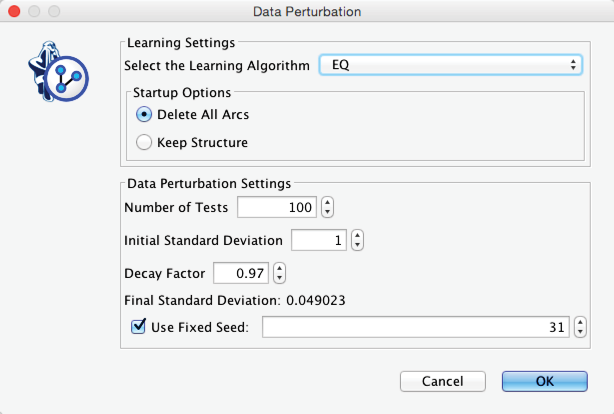Decrease Number of Tests with down arrow
The image size is (614, 414).
(327, 213)
